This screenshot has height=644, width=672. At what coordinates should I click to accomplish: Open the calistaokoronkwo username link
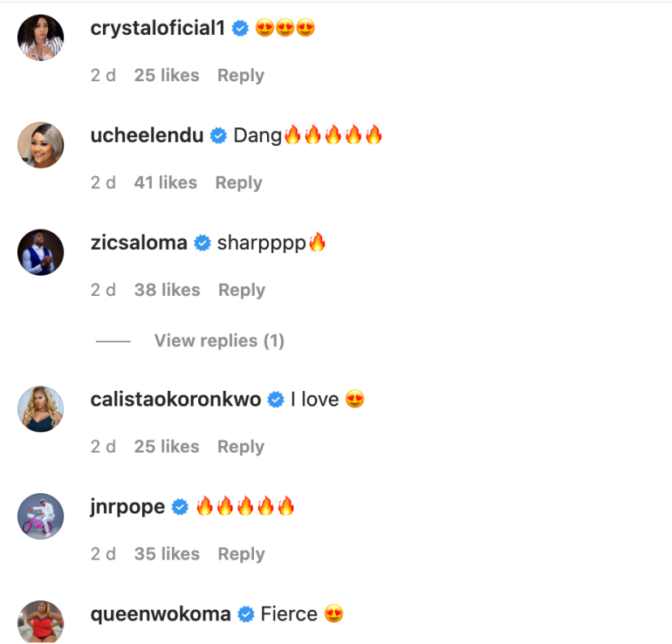175,401
